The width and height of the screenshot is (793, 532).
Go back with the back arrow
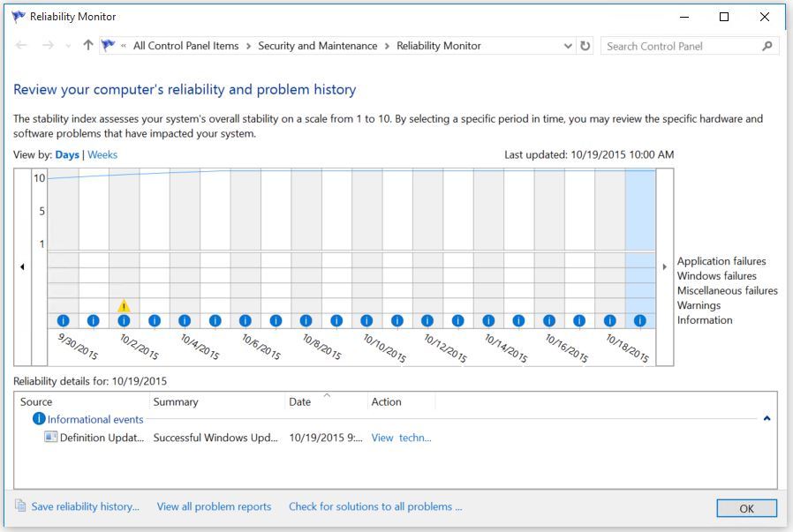[21, 46]
